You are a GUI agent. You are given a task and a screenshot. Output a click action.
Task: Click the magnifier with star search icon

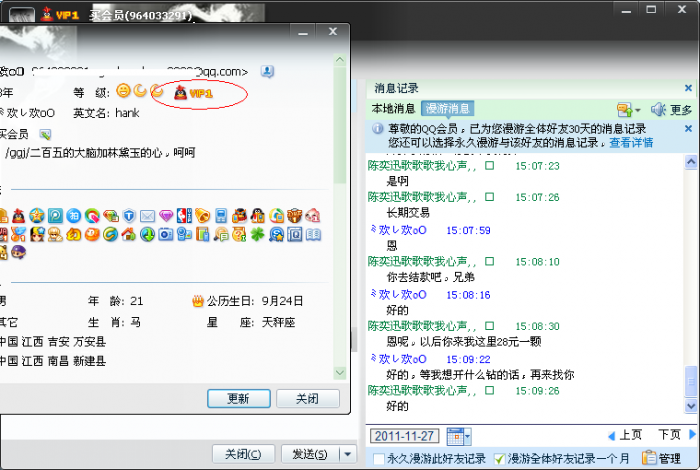(x=276, y=234)
